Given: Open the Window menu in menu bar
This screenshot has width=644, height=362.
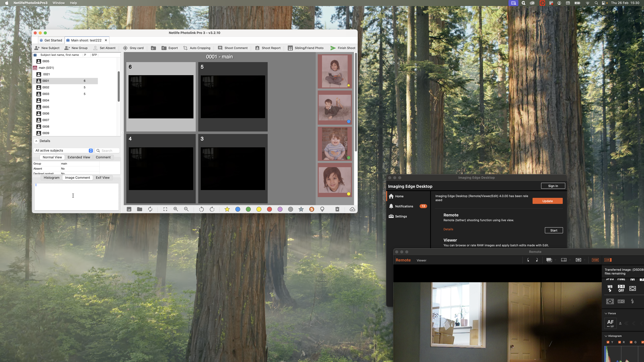Looking at the screenshot, I should [x=58, y=3].
